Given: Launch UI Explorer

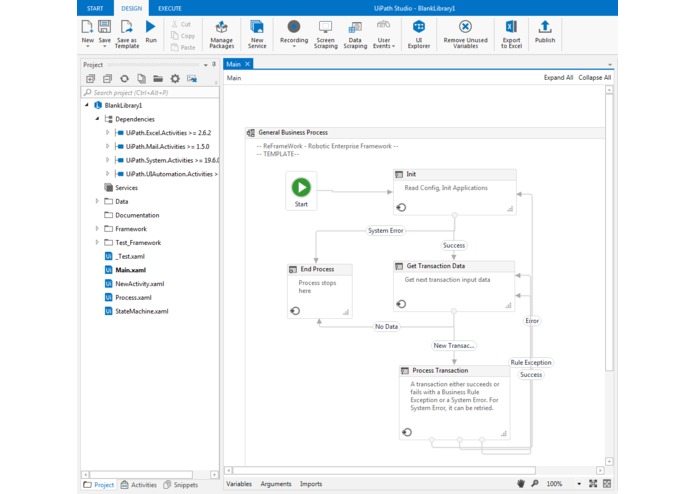Looking at the screenshot, I should [x=418, y=27].
